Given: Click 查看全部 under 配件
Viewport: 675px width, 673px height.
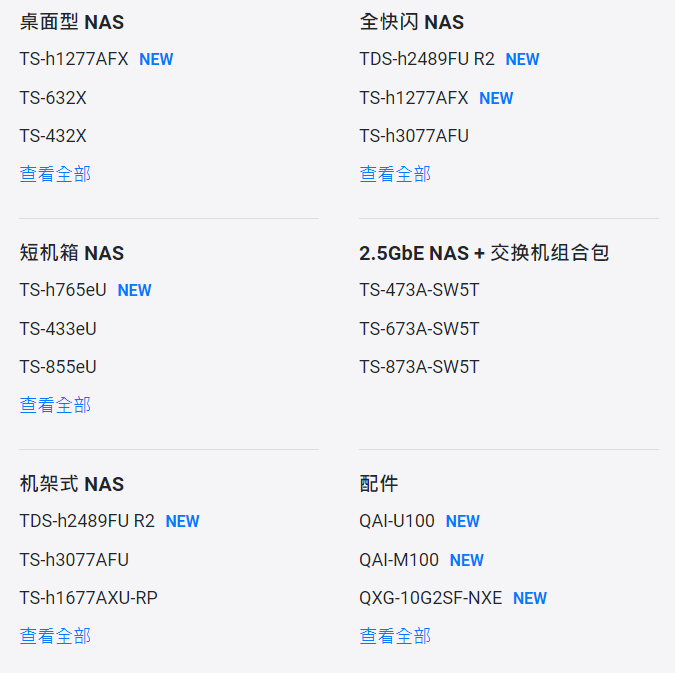Looking at the screenshot, I should (x=395, y=636).
